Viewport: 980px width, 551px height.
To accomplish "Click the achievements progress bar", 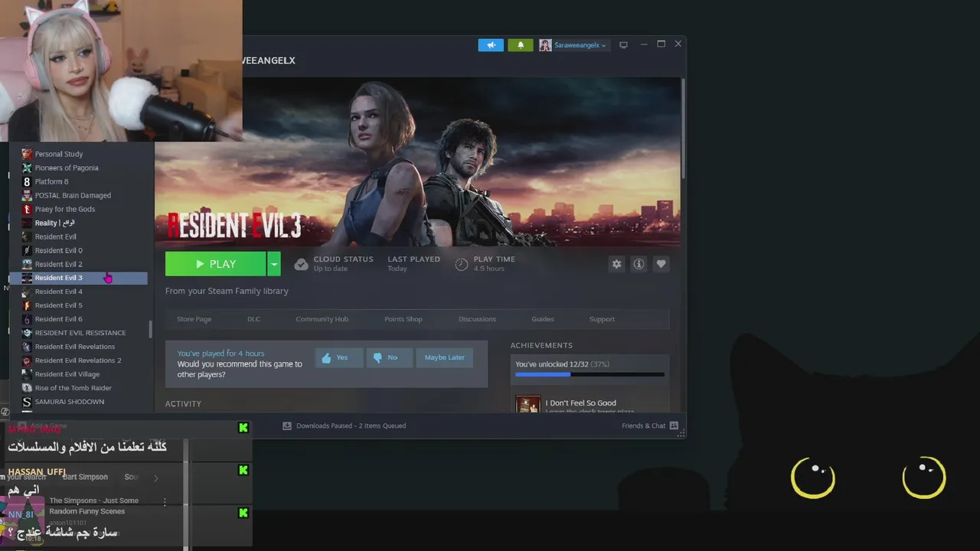I will click(590, 375).
